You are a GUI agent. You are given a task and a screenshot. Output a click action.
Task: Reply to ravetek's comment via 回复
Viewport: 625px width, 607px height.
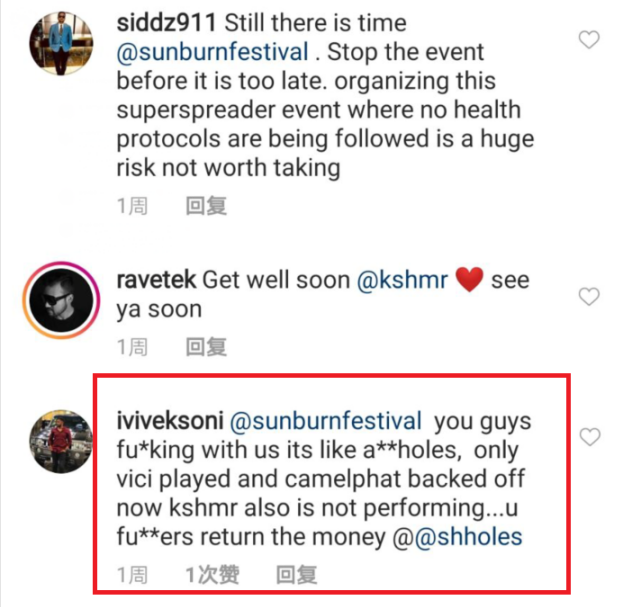pos(206,347)
